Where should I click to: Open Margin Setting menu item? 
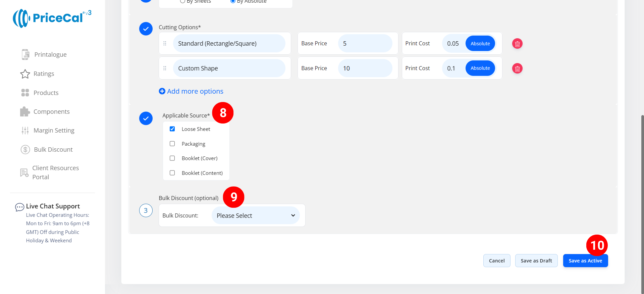coord(54,131)
